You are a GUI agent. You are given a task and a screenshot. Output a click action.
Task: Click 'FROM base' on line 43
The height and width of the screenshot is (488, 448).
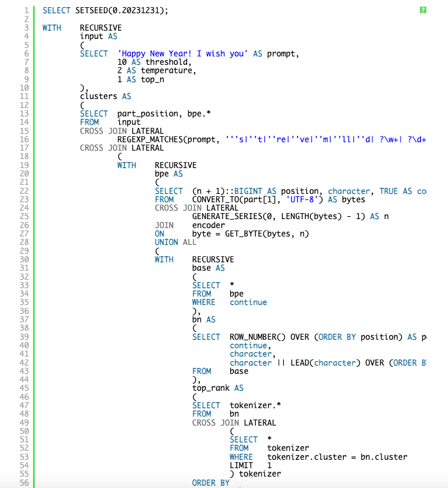(x=220, y=371)
